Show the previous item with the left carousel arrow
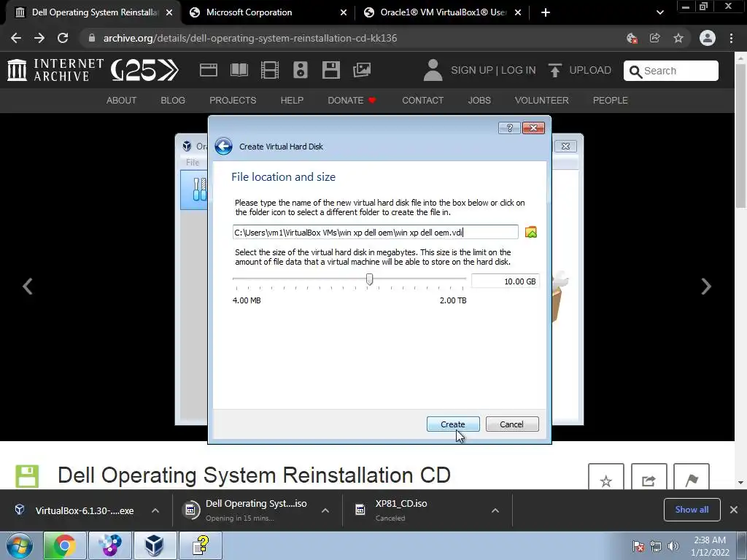Viewport: 747px width, 560px height. [28, 286]
